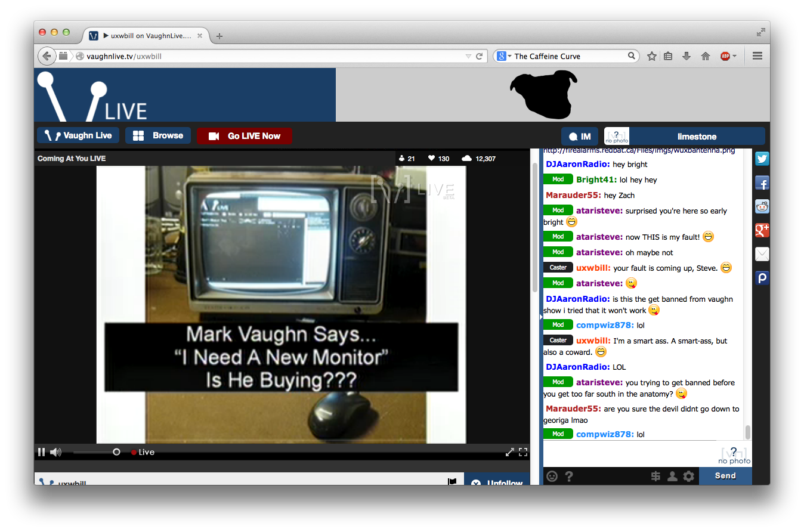
Task: Click the 'I'm a smart ass' chat message
Action: [x=635, y=347]
